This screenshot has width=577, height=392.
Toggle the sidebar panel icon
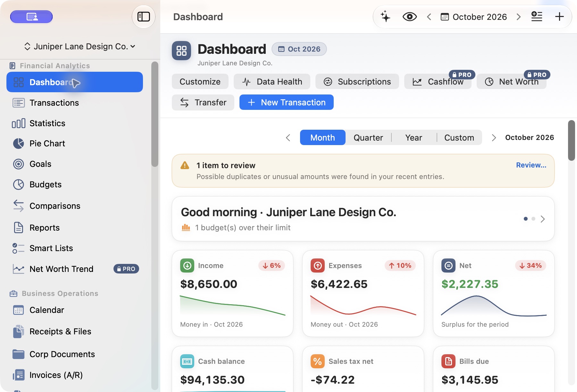(x=144, y=17)
